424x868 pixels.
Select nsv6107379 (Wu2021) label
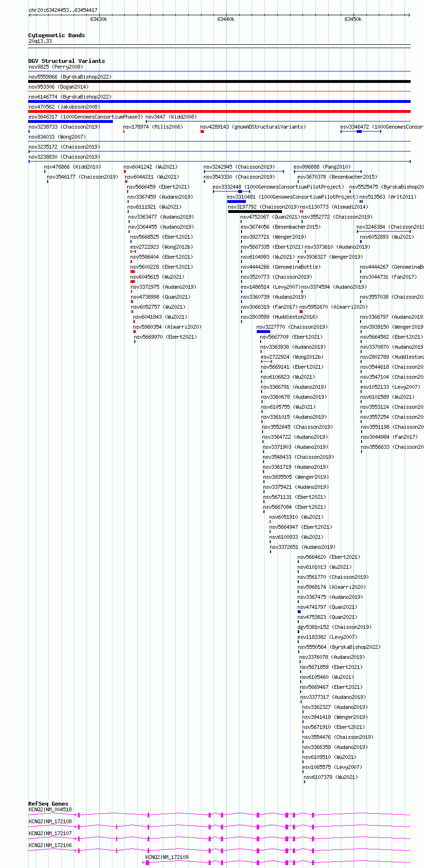331,777
